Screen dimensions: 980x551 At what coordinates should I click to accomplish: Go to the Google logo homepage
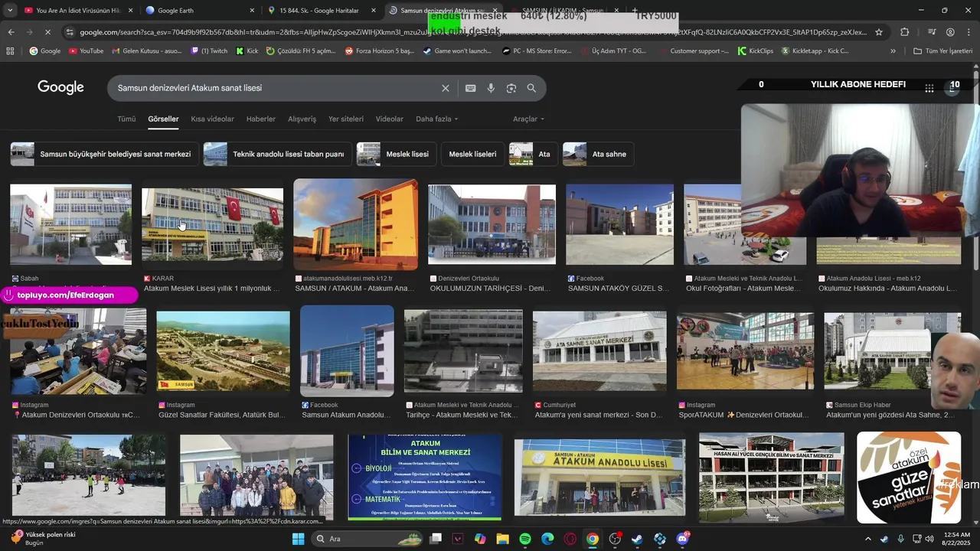tap(60, 87)
